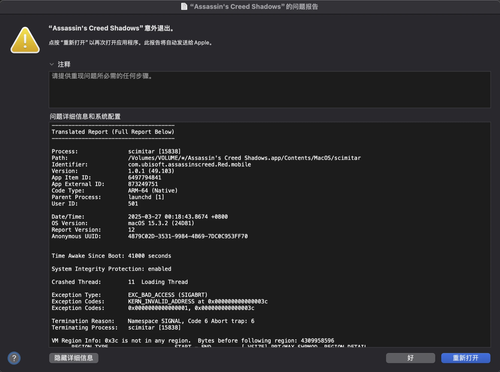Click the 重新打开 reopen button
Viewport: 500px width, 372px height.
pos(466,358)
